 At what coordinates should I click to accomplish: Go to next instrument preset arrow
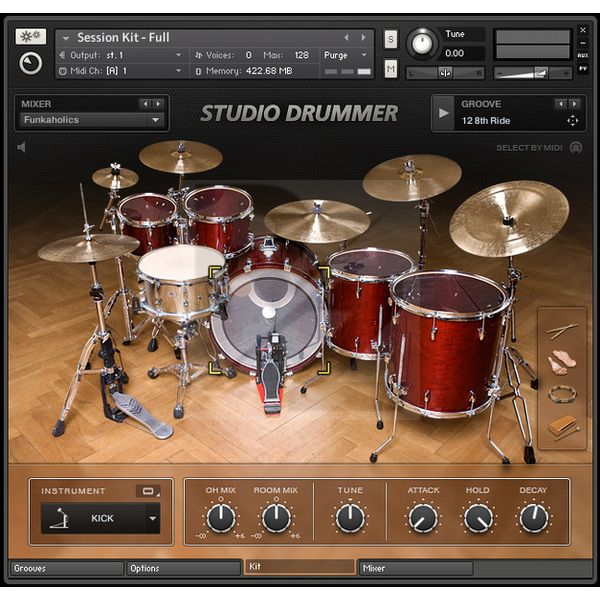(363, 38)
